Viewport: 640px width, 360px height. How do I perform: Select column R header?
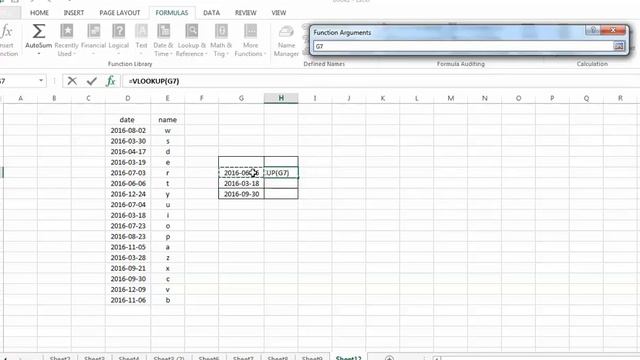coord(620,98)
